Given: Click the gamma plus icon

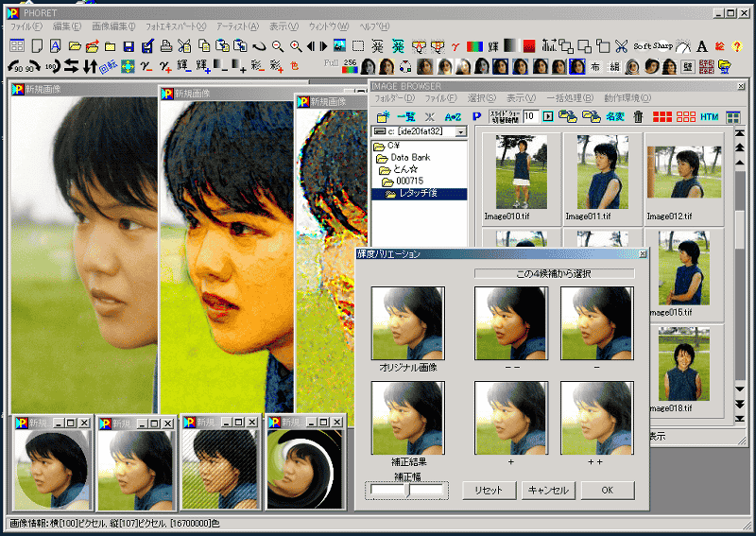Looking at the screenshot, I should pyautogui.click(x=165, y=66).
